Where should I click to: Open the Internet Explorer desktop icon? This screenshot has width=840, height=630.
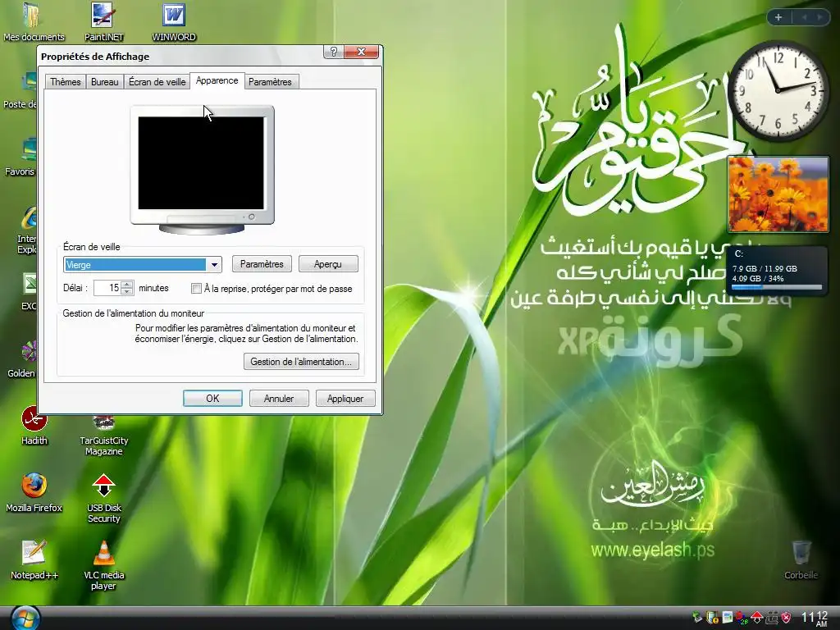pyautogui.click(x=29, y=231)
